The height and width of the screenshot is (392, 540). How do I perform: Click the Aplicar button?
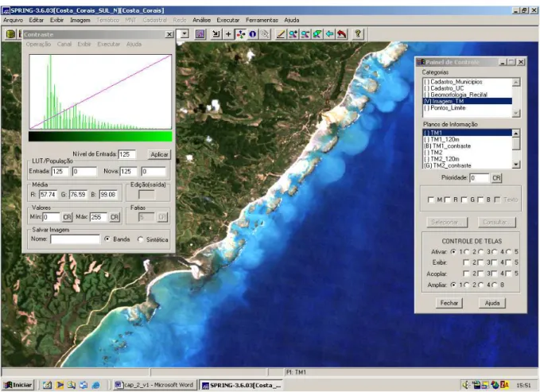159,154
